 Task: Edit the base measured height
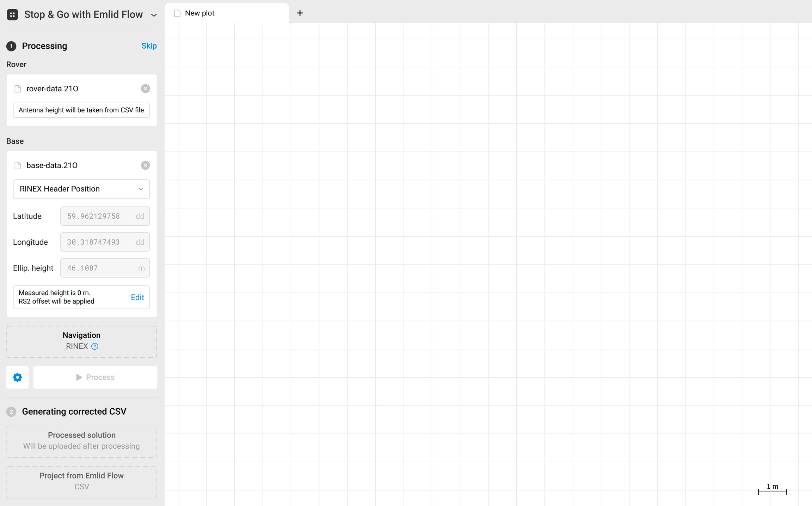pos(137,297)
